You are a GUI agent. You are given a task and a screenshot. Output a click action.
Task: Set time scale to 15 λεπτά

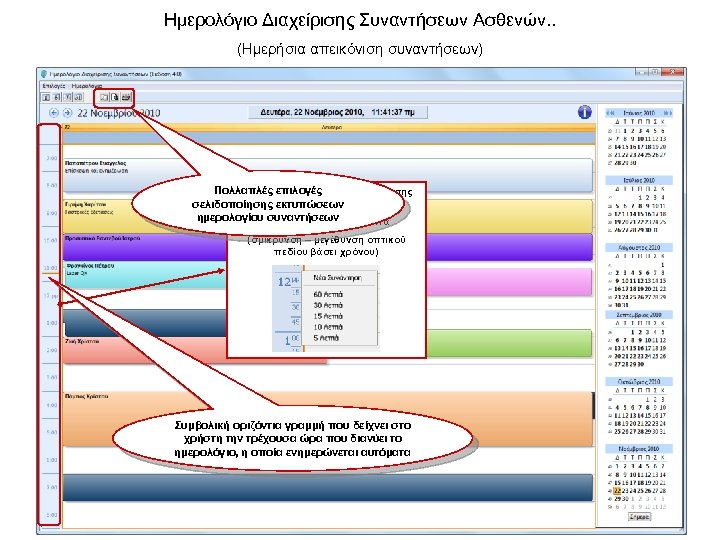coord(328,316)
